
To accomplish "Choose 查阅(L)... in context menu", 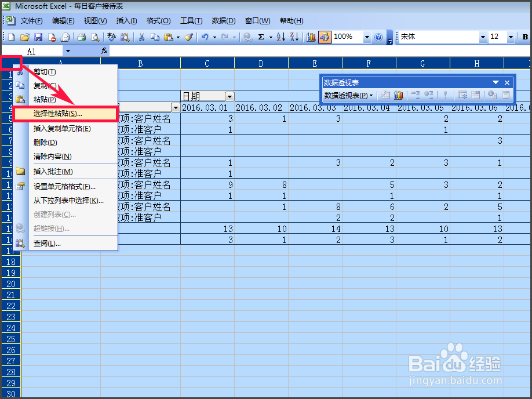I will [x=65, y=243].
